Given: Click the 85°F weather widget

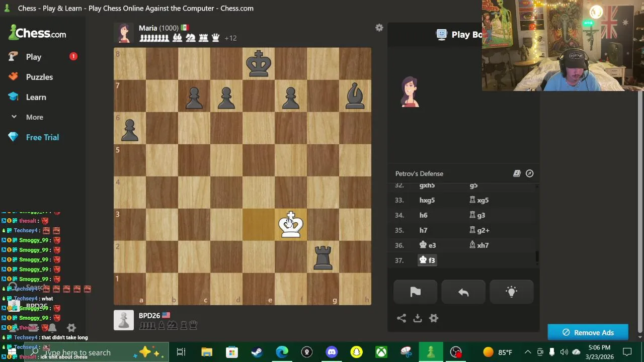Looking at the screenshot, I should tap(498, 352).
